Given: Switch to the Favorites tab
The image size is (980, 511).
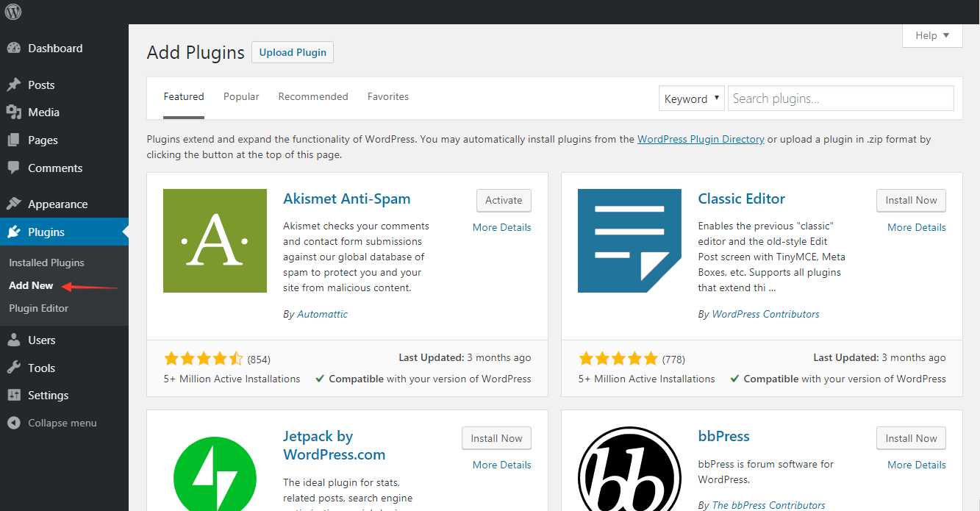Looking at the screenshot, I should (x=388, y=97).
